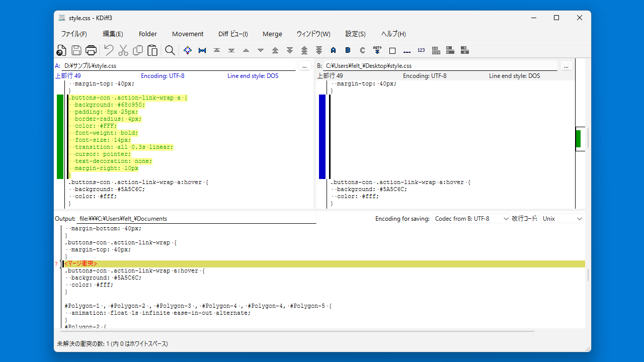644x362 pixels.
Task: Go to next conflict double-down arrow
Action: [290, 50]
